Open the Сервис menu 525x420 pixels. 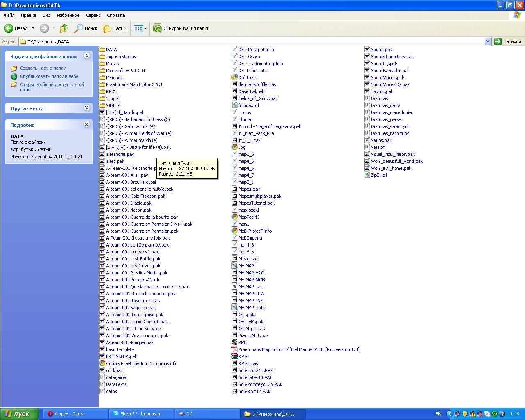(x=93, y=15)
